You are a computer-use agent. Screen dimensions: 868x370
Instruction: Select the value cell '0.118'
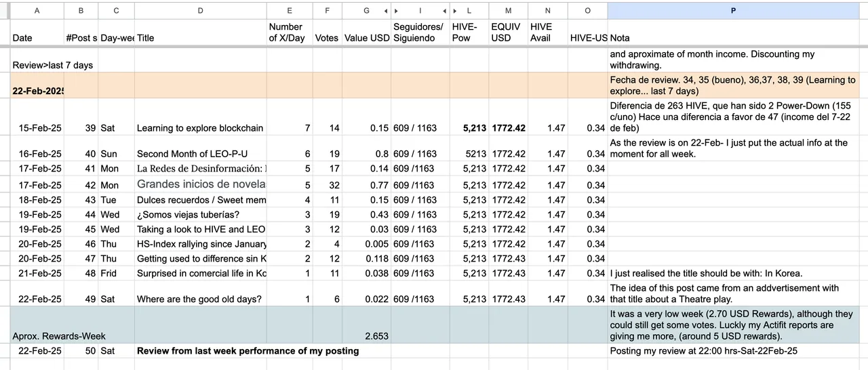pyautogui.click(x=366, y=258)
